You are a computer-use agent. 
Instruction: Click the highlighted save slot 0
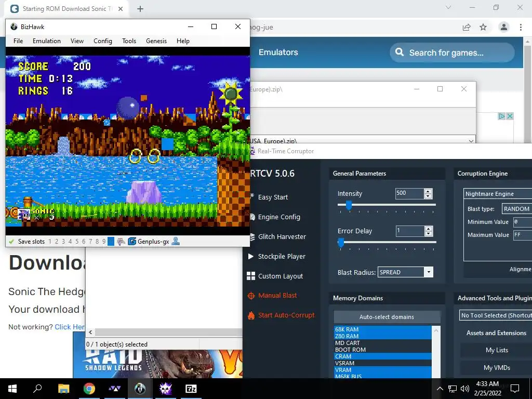[111, 242]
